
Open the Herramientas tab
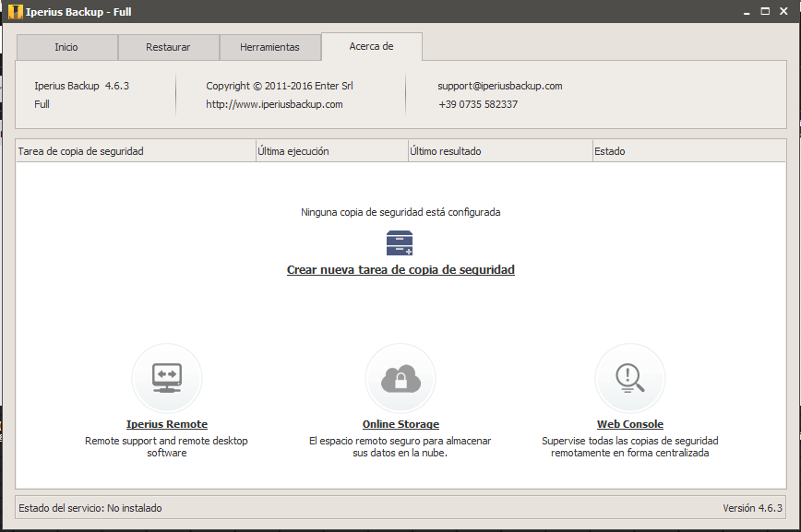tap(270, 47)
